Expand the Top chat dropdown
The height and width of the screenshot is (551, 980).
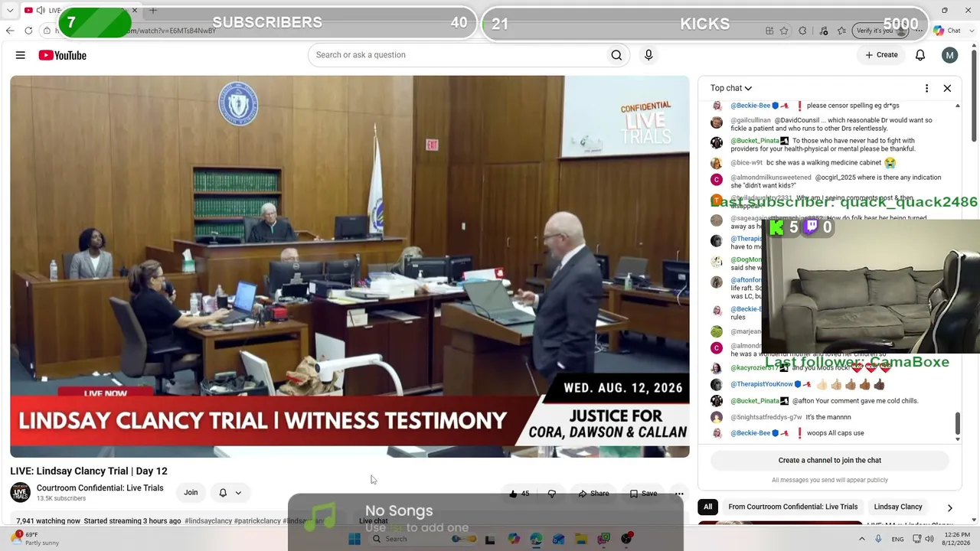pyautogui.click(x=731, y=88)
